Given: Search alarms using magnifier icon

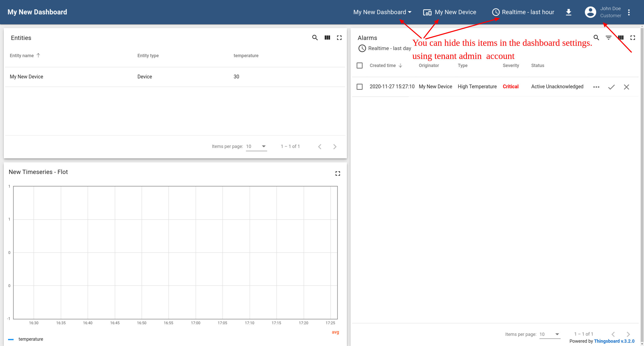Looking at the screenshot, I should point(596,38).
